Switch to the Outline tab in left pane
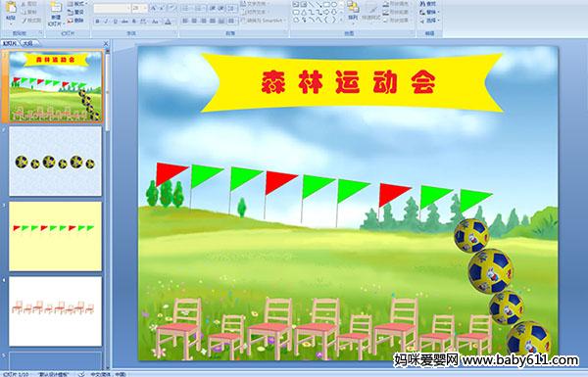Image resolution: width=588 pixels, height=377 pixels. (x=27, y=43)
